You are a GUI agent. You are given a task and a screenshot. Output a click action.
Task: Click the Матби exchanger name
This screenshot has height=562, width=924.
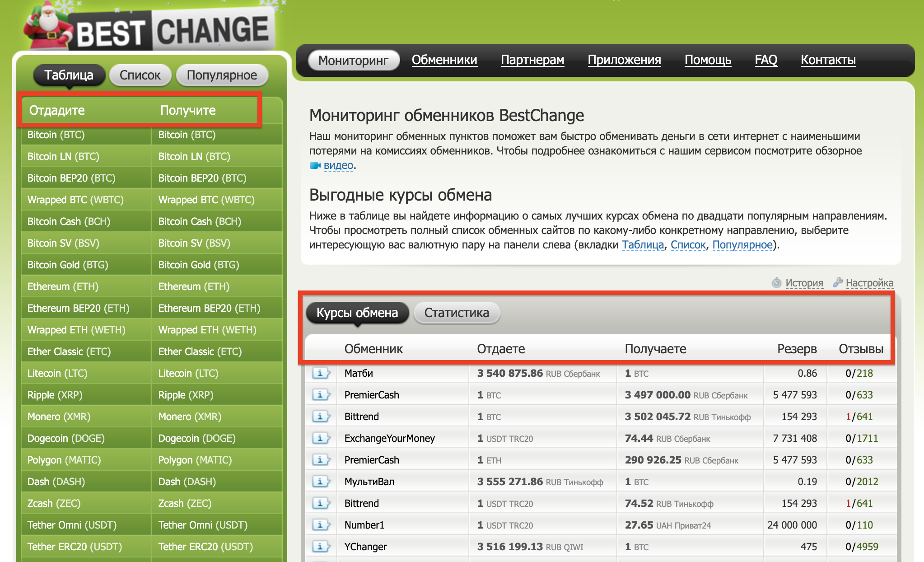click(x=359, y=373)
